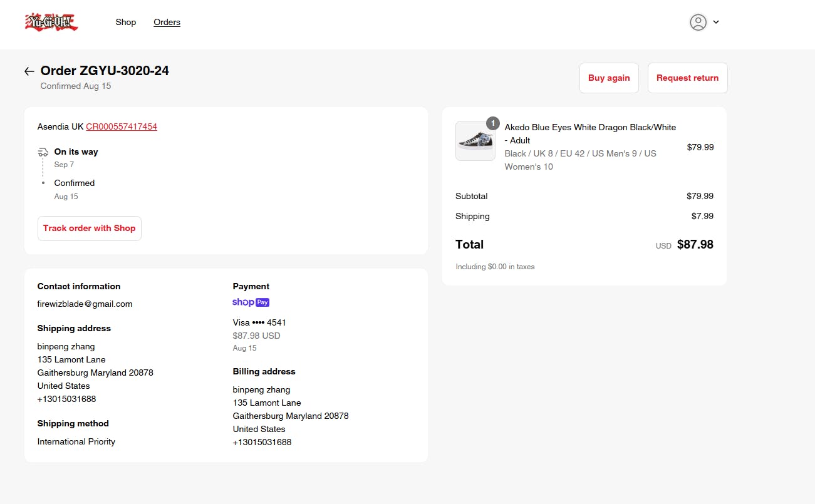This screenshot has width=815, height=504.
Task: Click the Order ZGYU-3020-24 heading
Action: [x=105, y=71]
